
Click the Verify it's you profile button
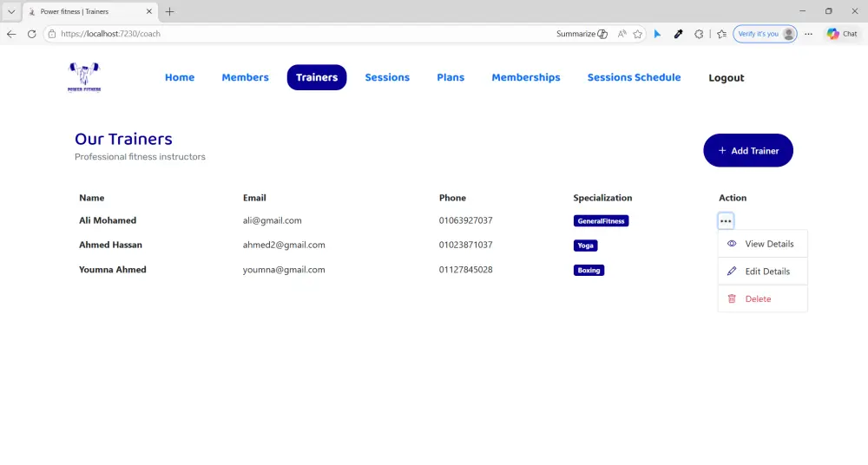pos(765,34)
